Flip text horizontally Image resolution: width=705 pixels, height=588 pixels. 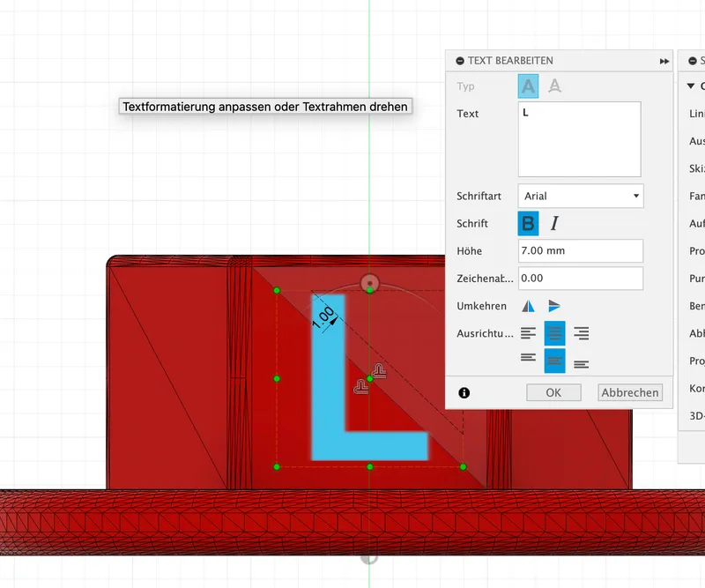point(528,306)
